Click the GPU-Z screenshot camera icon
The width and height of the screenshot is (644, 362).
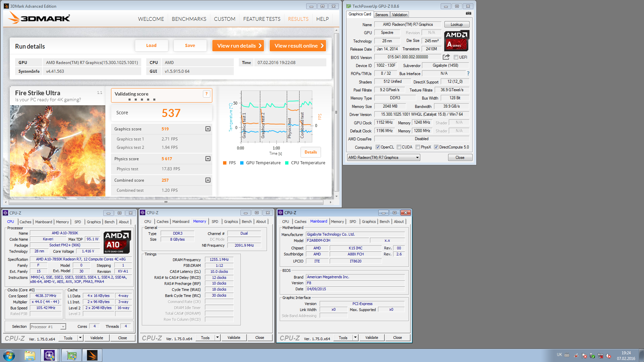(468, 14)
